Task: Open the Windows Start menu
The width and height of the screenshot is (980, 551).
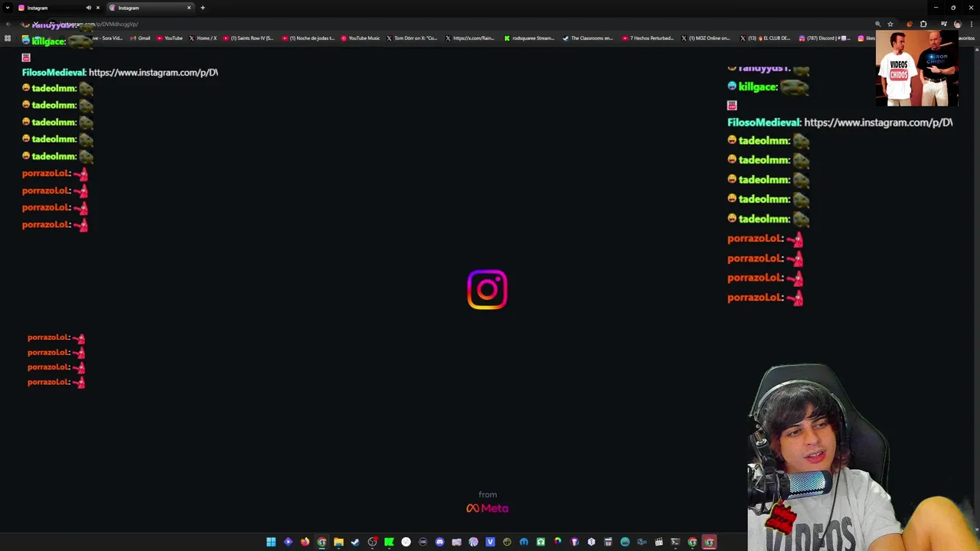Action: [x=271, y=543]
